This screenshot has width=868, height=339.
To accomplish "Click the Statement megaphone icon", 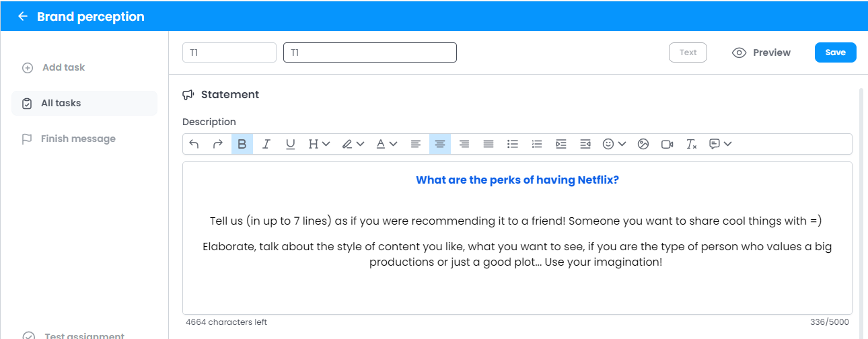I will tap(188, 95).
